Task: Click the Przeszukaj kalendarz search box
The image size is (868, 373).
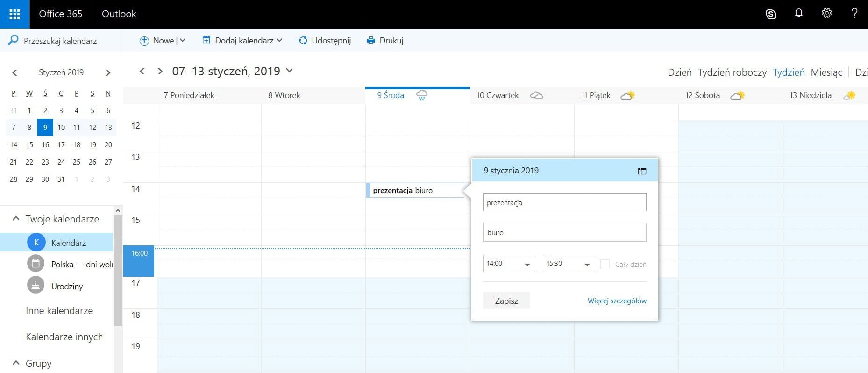Action: pyautogui.click(x=60, y=41)
